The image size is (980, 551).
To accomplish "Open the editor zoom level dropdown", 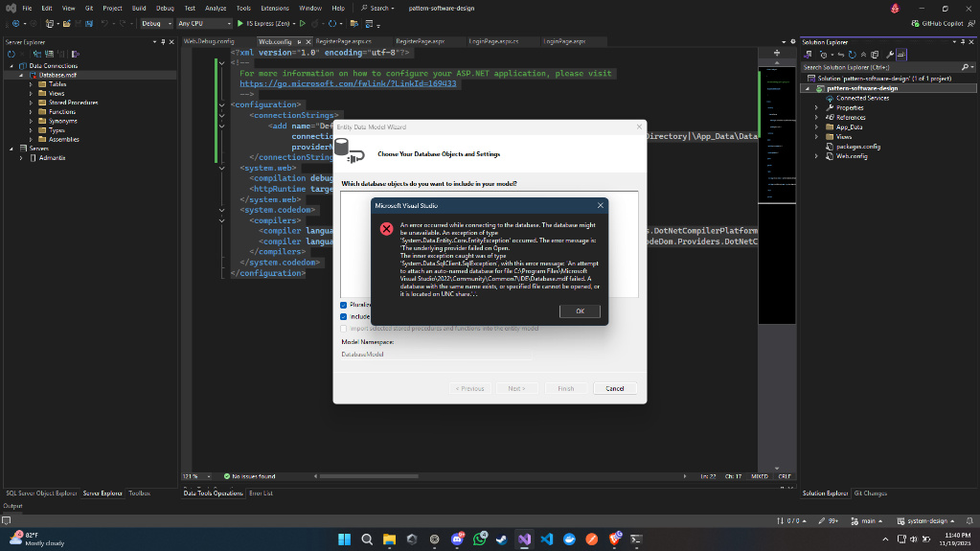I will (197, 476).
